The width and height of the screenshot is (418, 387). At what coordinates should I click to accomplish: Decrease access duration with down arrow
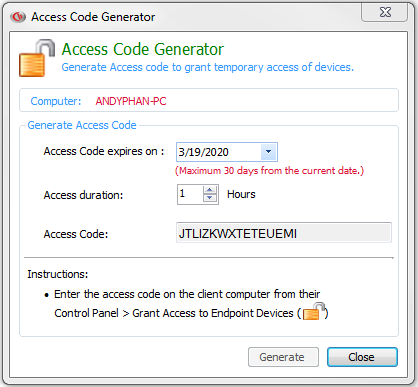pos(209,198)
